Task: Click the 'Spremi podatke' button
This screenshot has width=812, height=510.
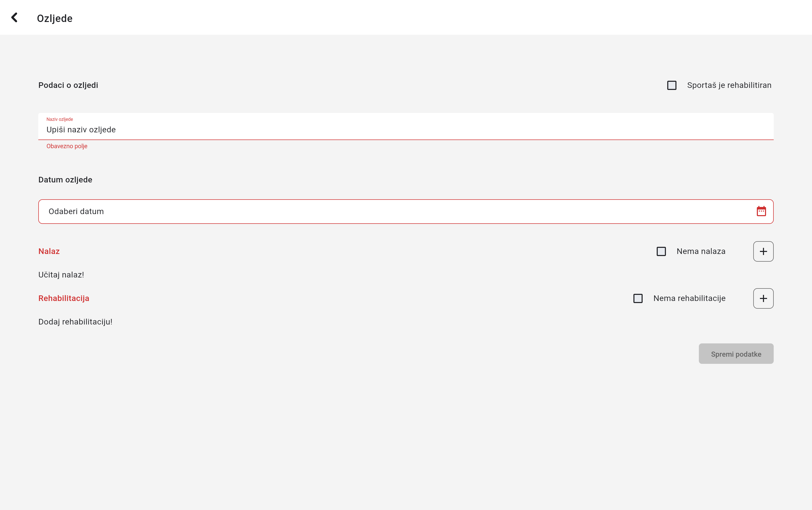Action: pyautogui.click(x=736, y=354)
